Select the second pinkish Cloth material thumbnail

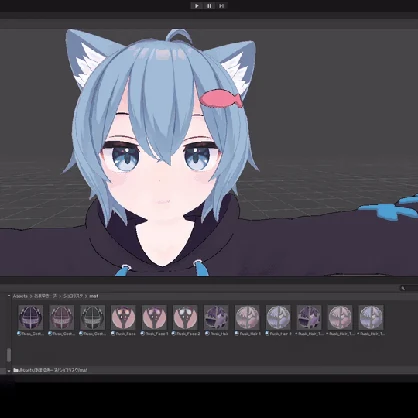62,317
